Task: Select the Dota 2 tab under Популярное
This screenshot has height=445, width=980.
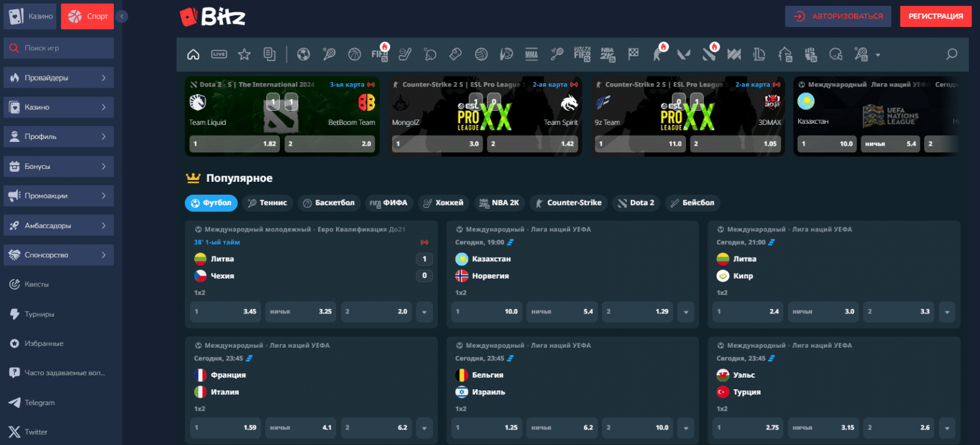Action: pos(636,203)
